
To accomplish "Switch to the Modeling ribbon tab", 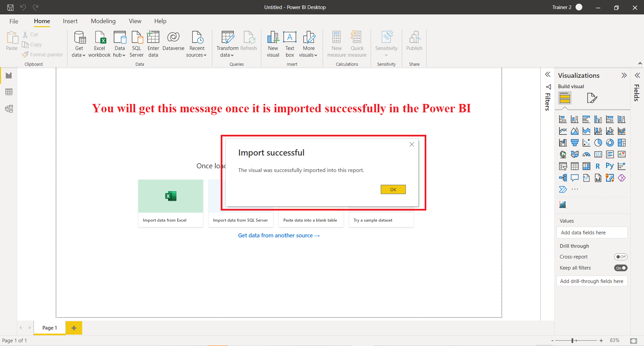I will coord(103,21).
